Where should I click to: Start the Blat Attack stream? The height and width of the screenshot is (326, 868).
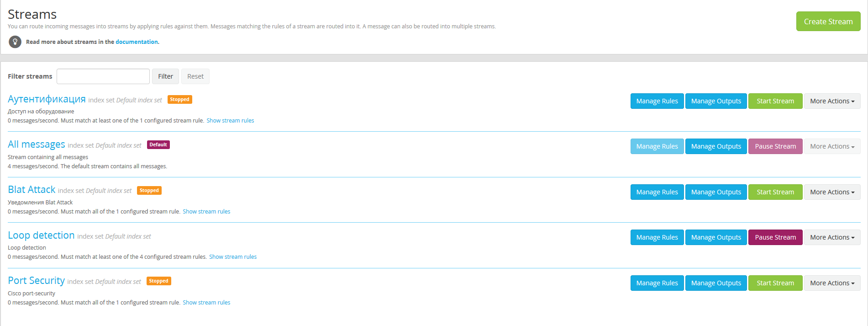click(x=775, y=192)
